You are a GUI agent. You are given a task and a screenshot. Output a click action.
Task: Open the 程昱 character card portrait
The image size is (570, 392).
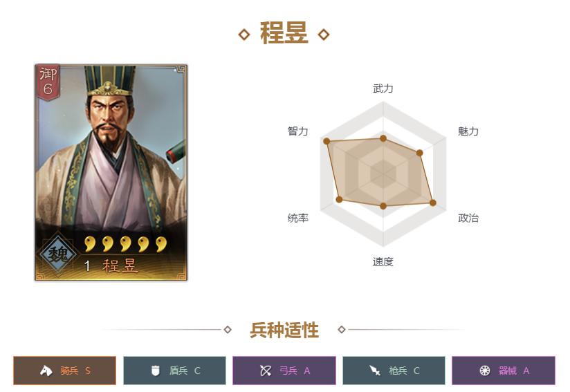click(x=111, y=173)
